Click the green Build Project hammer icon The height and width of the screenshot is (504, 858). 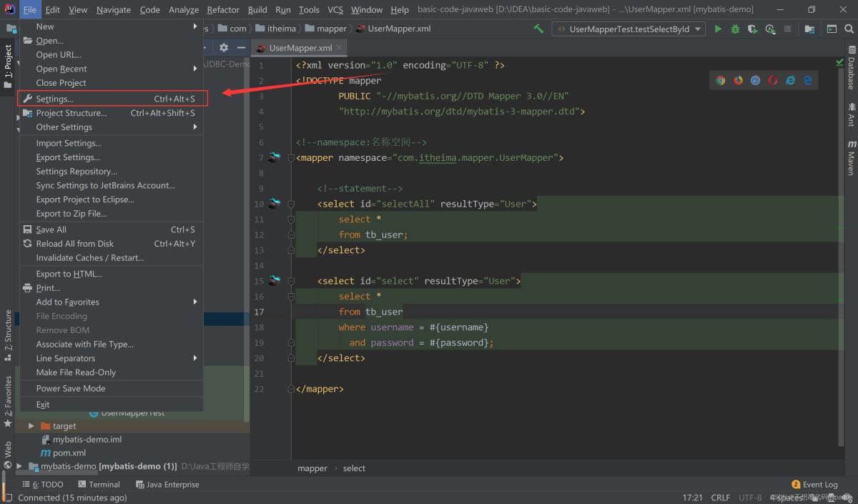(538, 29)
